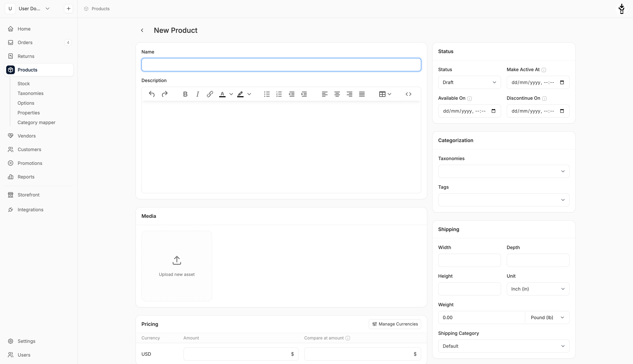This screenshot has width=633, height=364.
Task: Open the text color dropdown arrow
Action: (231, 94)
